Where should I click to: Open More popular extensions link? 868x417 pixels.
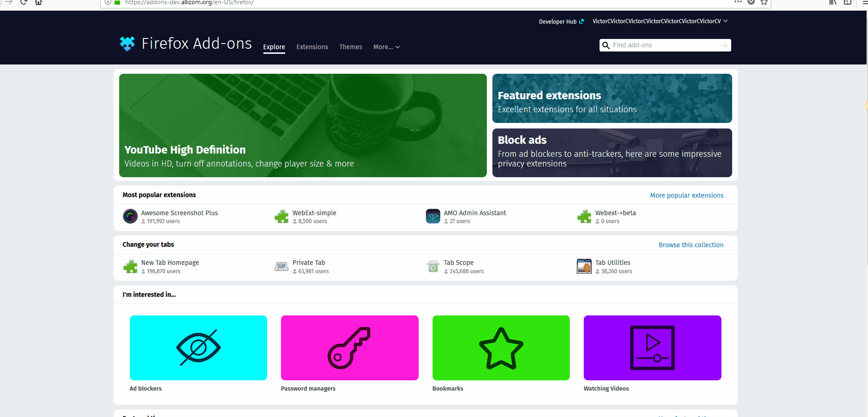687,195
